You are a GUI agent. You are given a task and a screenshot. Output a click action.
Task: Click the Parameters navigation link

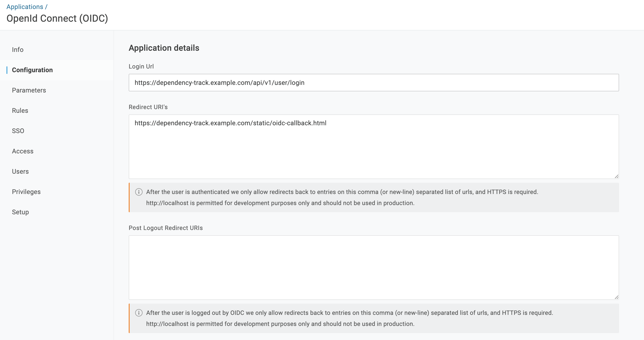(29, 90)
